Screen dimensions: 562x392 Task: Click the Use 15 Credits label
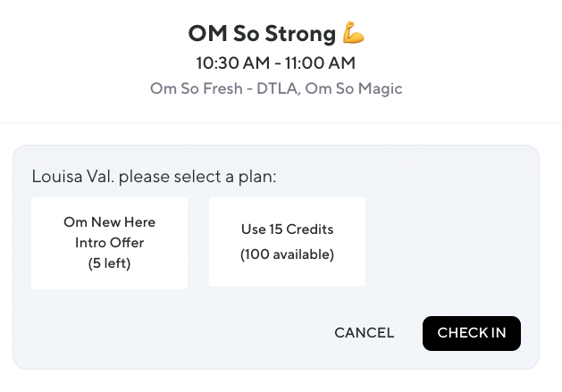tap(287, 229)
